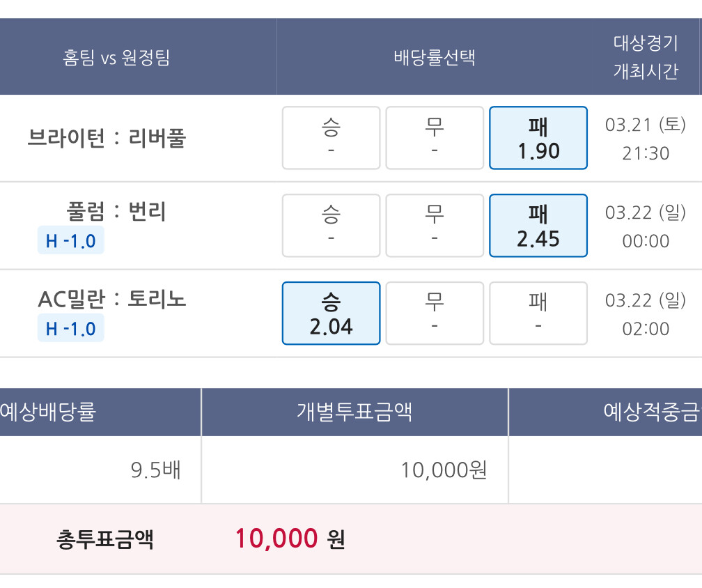
Task: Select 무 for 브라이턴 vs 리버풀
Action: click(435, 138)
